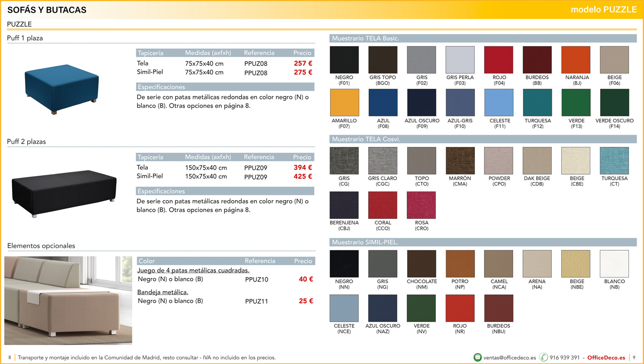Choose the ROSA (CRO) pink swatch
Screen dimensions: 644x364
coord(421,205)
